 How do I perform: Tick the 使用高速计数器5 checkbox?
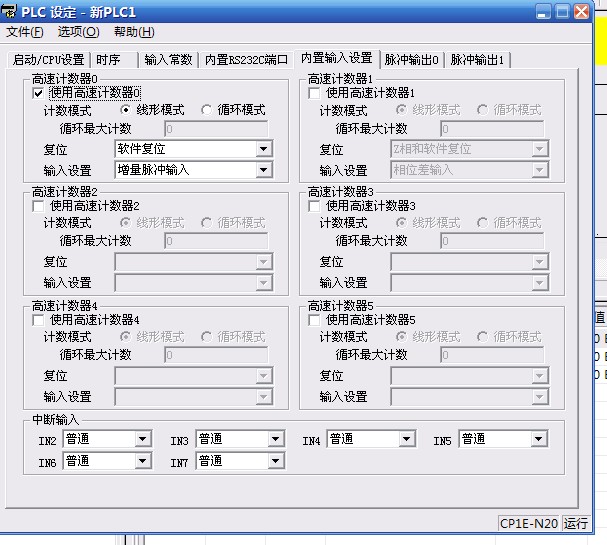click(x=315, y=320)
